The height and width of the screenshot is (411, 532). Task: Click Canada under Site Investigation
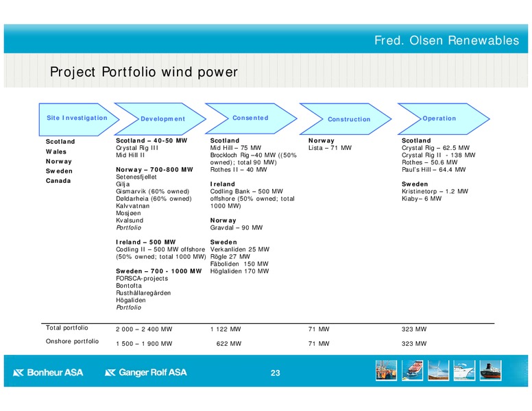coord(58,181)
